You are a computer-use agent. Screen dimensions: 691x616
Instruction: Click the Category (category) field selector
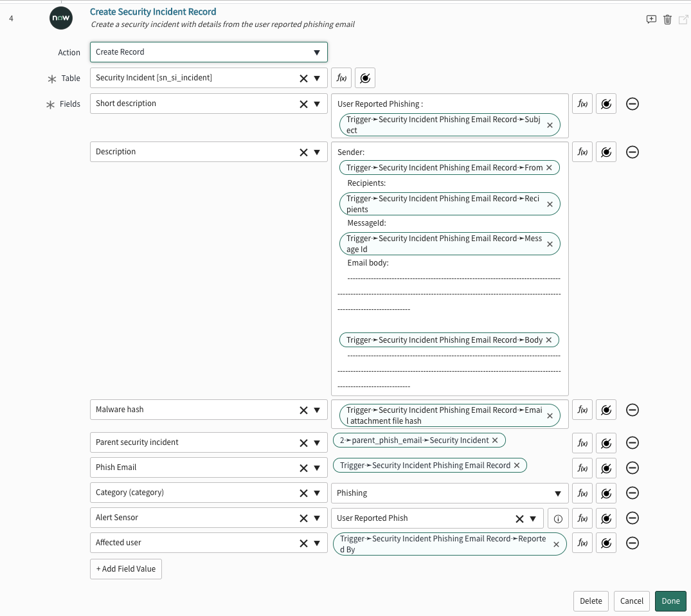(x=208, y=493)
